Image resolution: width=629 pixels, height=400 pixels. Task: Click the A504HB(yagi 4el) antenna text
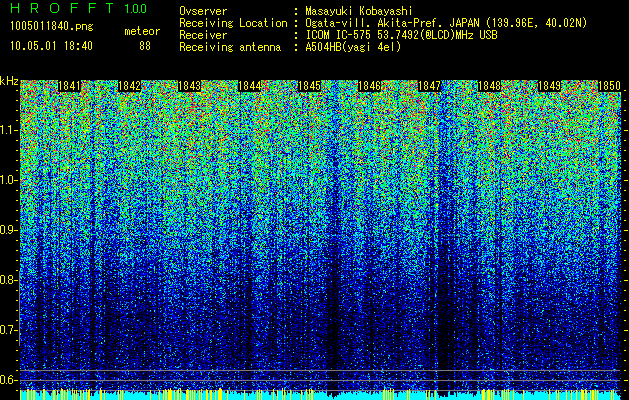(353, 47)
